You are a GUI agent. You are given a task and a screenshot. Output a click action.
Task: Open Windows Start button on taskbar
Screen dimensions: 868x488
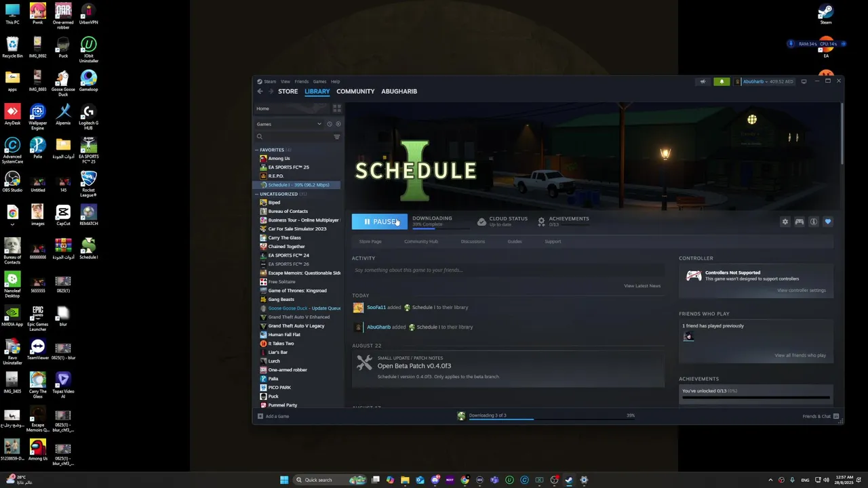click(x=284, y=480)
